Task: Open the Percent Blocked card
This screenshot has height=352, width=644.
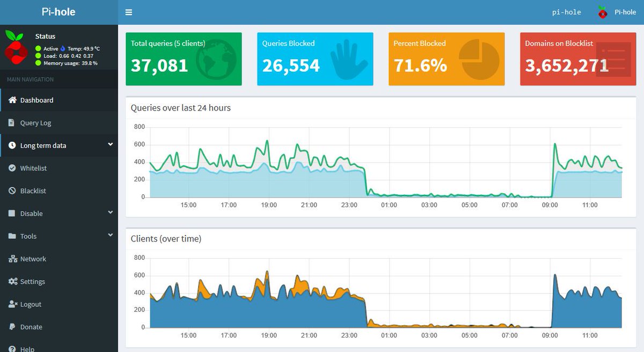Action: 447,59
